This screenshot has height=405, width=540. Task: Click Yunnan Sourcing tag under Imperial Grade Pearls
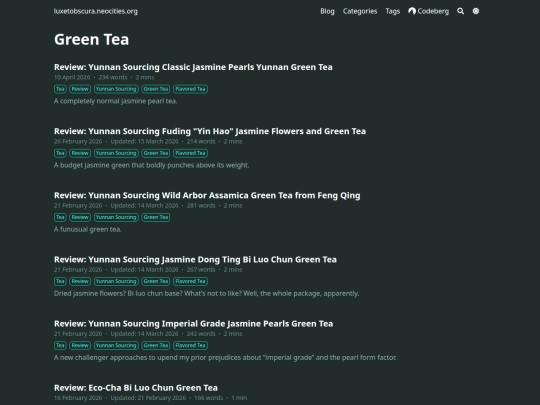click(116, 345)
